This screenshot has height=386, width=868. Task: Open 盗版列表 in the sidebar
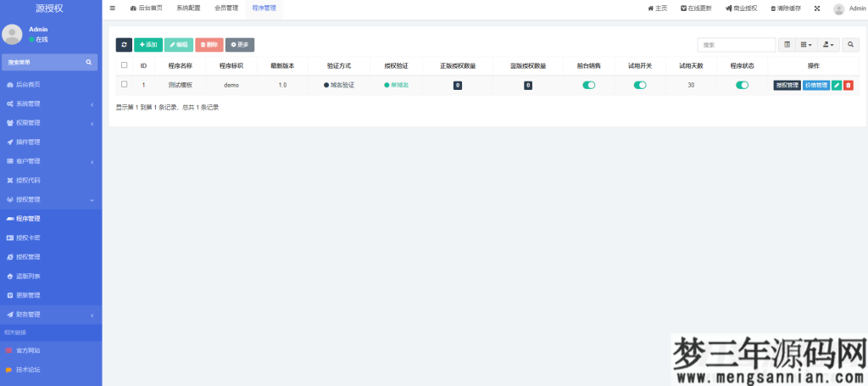(x=51, y=276)
